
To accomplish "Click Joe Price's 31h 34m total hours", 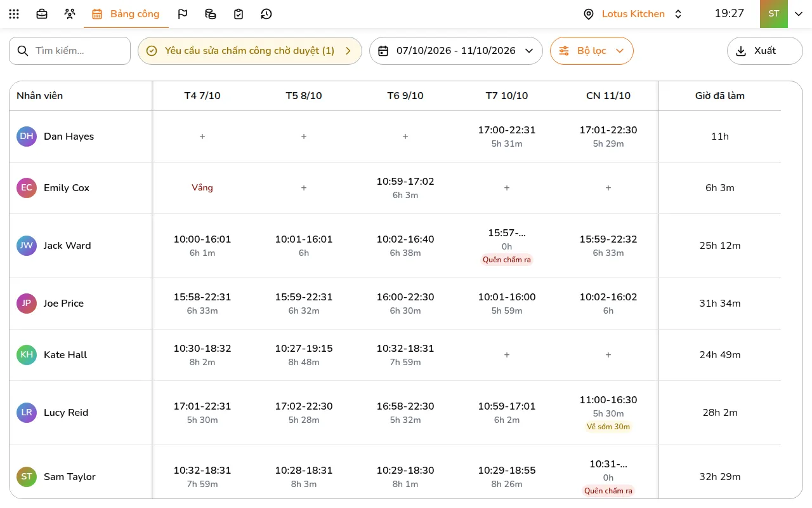I will pyautogui.click(x=720, y=304).
